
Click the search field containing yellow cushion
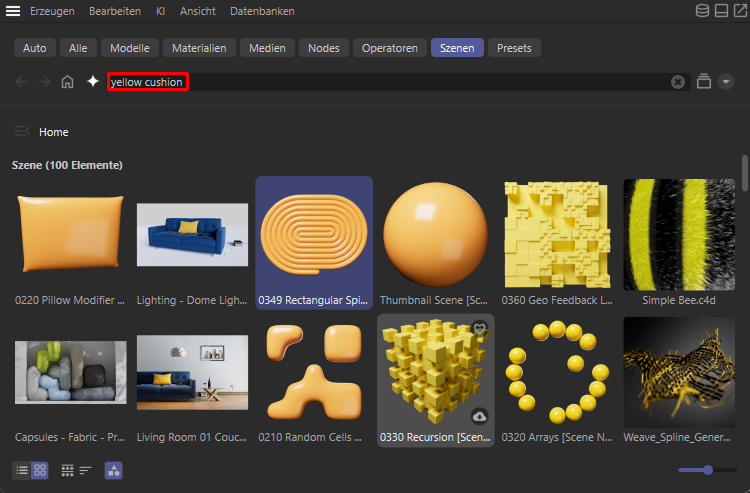point(399,82)
